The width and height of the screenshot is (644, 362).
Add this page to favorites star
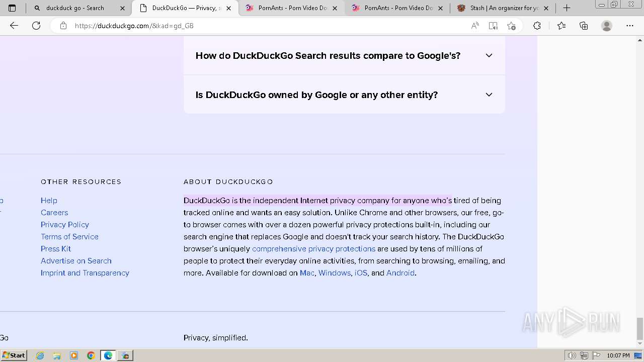(511, 26)
